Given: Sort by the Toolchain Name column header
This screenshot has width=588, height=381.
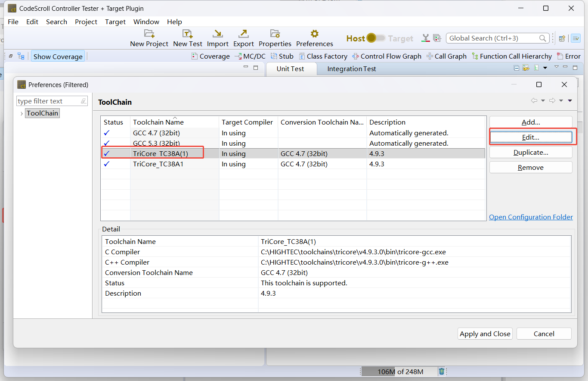Looking at the screenshot, I should 158,122.
